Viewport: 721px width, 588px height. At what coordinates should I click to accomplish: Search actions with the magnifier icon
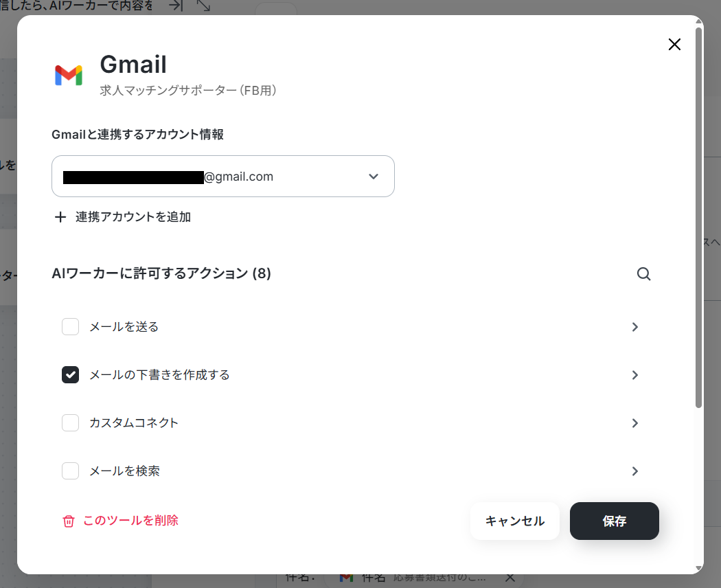643,274
